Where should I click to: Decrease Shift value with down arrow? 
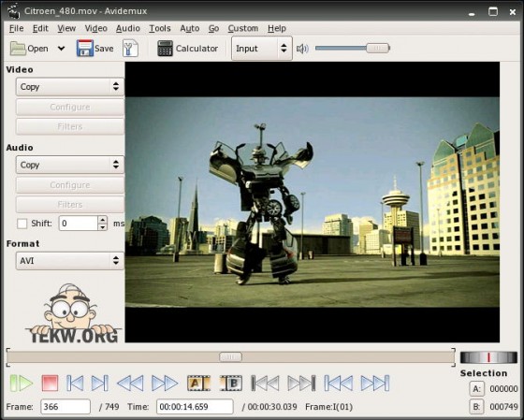coord(103,227)
